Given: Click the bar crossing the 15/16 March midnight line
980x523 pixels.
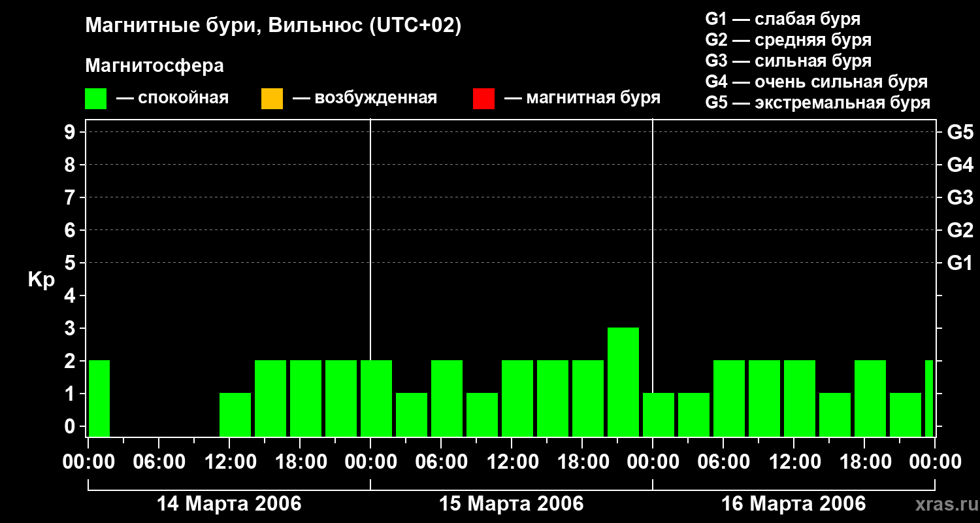Looking at the screenshot, I should 659,414.
